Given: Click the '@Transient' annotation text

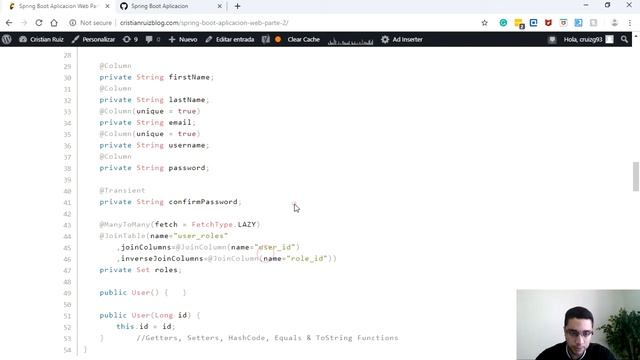Looking at the screenshot, I should pyautogui.click(x=122, y=191).
